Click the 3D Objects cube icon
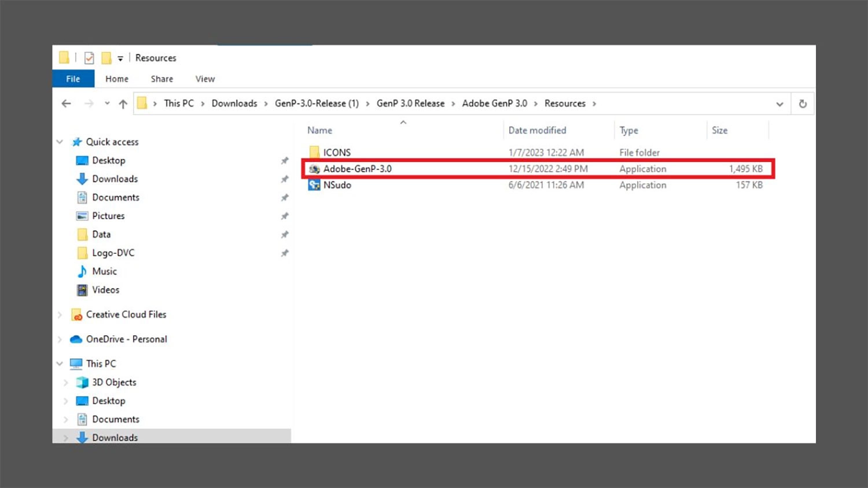The width and height of the screenshot is (868, 488). [x=82, y=382]
